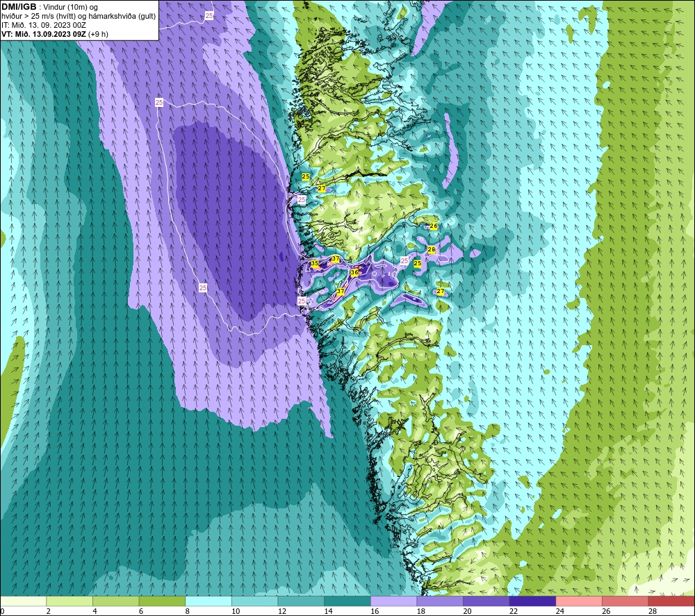Select the dark indigo 22–24 m/s legend swatch
The width and height of the screenshot is (695, 616).
[533, 601]
